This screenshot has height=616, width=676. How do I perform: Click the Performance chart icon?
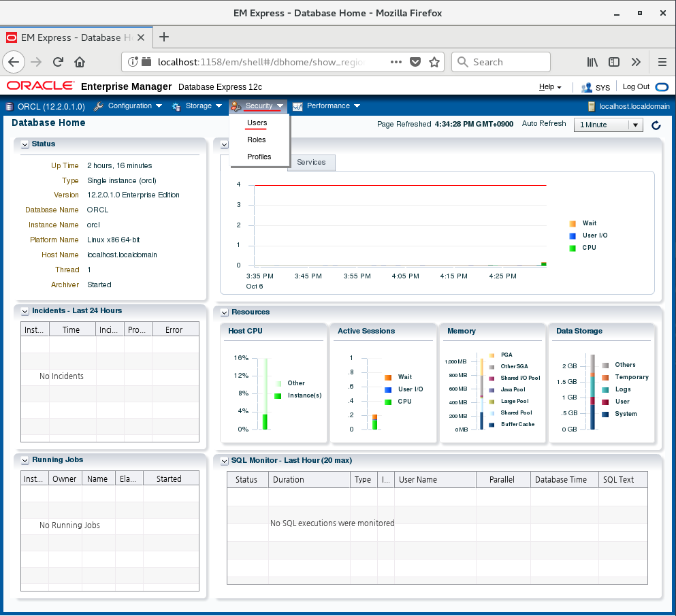(297, 106)
